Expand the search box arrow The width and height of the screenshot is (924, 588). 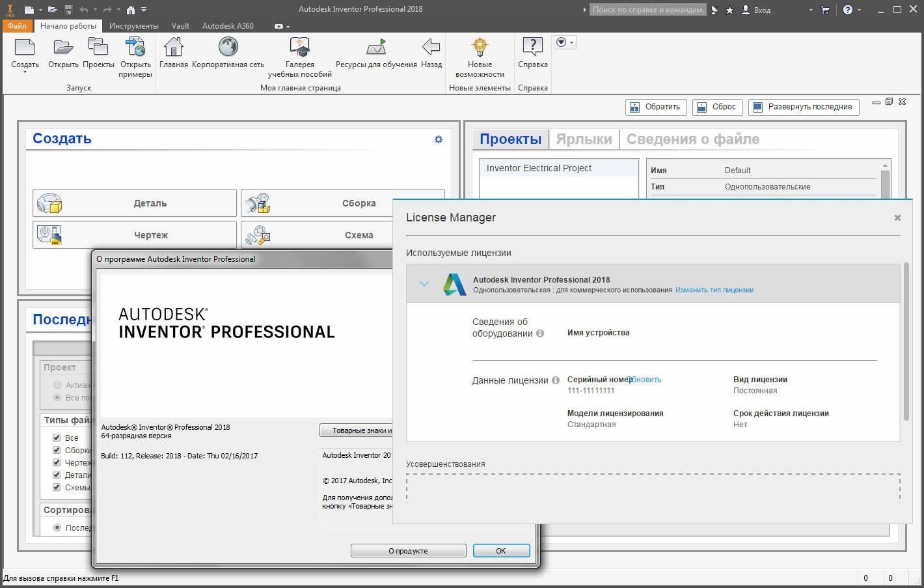pyautogui.click(x=585, y=10)
